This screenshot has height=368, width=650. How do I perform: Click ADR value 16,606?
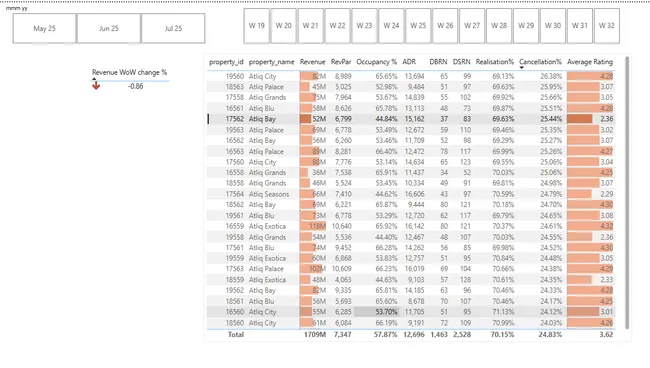click(x=414, y=194)
